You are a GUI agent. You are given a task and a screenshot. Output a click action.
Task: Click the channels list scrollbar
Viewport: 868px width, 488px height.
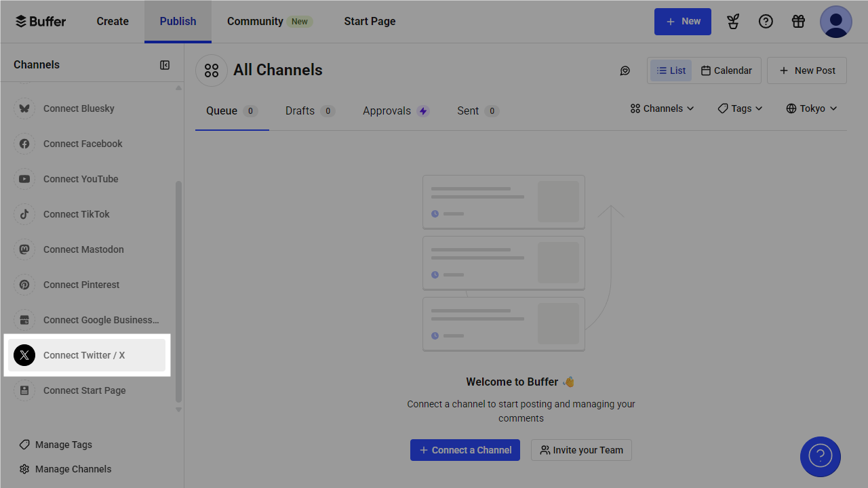coord(179,291)
